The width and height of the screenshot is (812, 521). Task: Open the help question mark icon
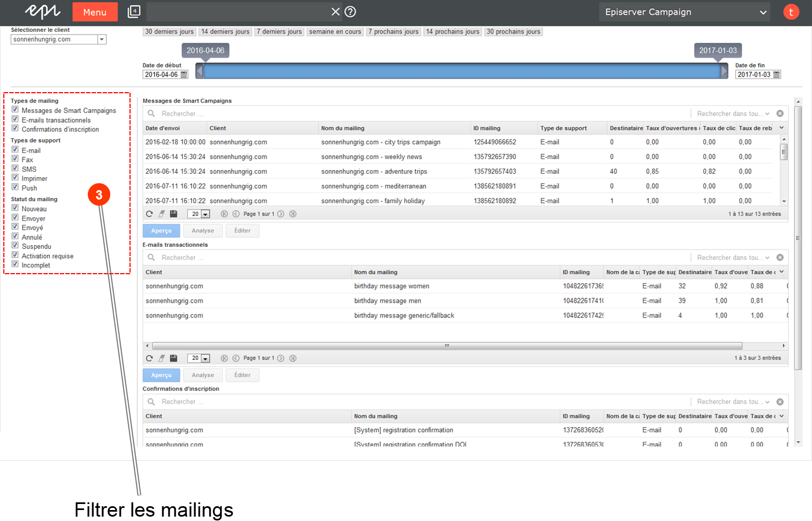[x=351, y=12]
